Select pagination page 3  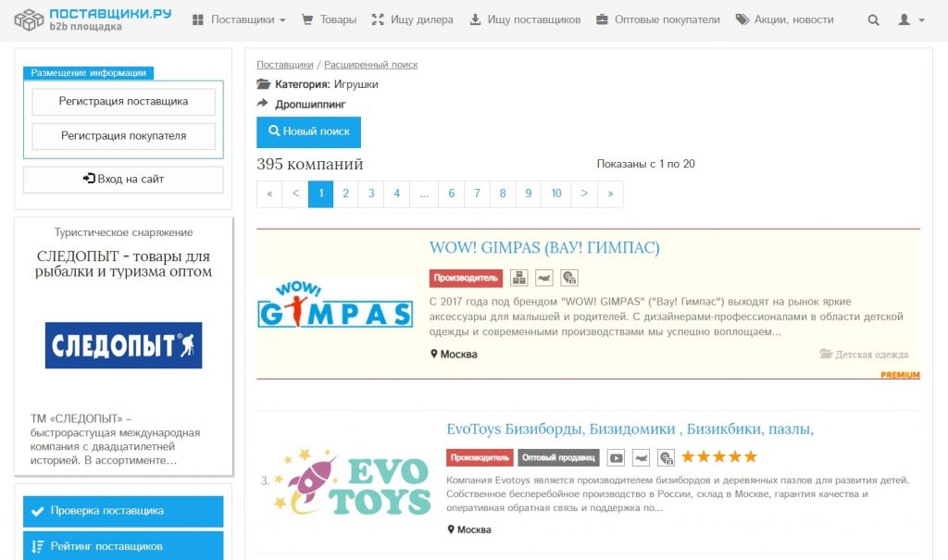(371, 194)
